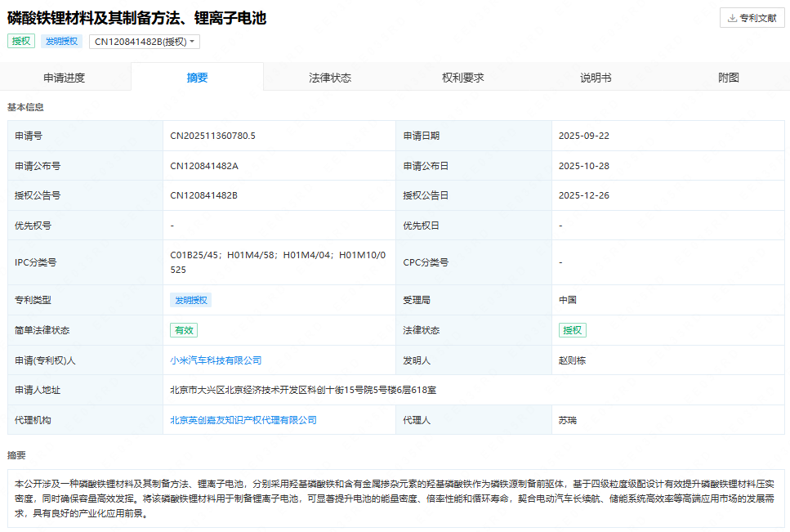Open the 附图 tab
The image size is (790, 532).
tap(728, 76)
